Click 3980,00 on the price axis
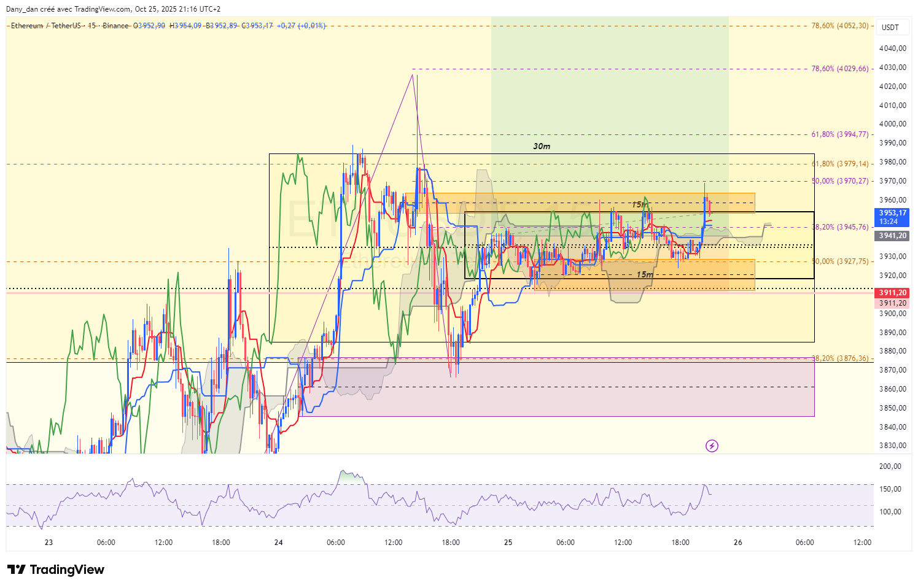 click(x=893, y=162)
